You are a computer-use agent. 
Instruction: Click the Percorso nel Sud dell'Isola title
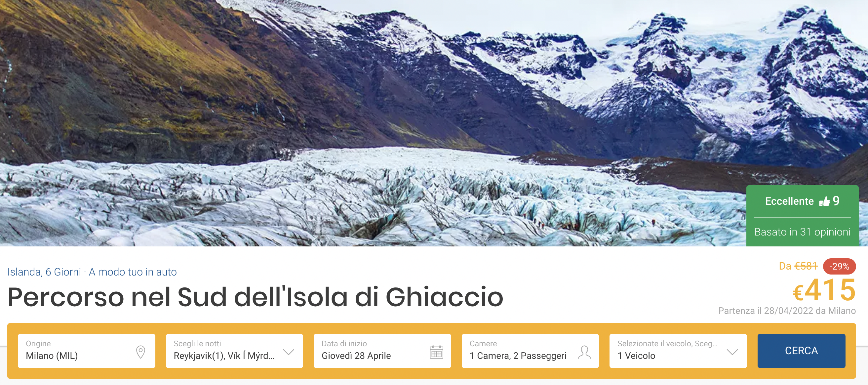[256, 297]
